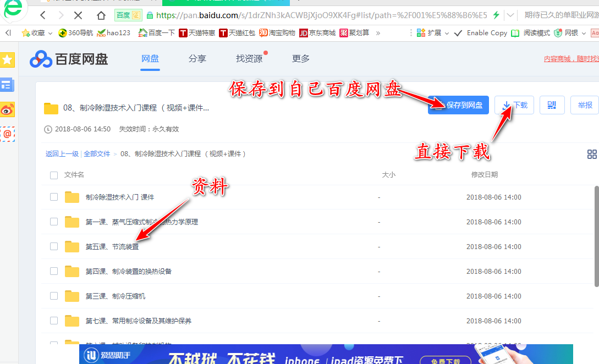
Task: Open the Weibo icon in sidebar
Action: [x=7, y=110]
